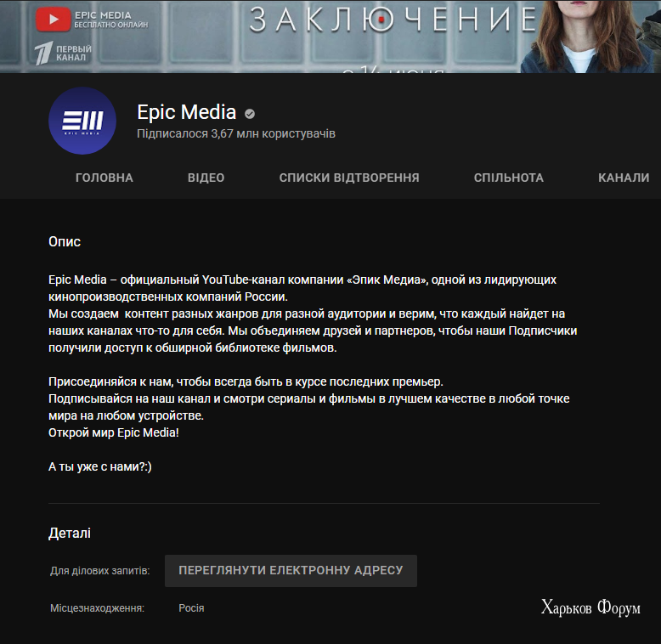Click the verified checkmark badge beside Epic Media
This screenshot has height=644, width=661.
coord(250,114)
